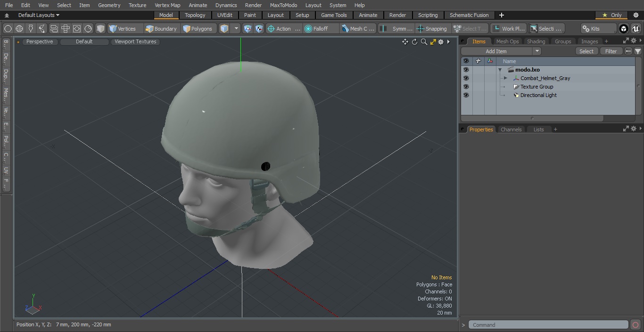Toggle the Work Plane button
Image resolution: width=644 pixels, height=332 pixels.
coord(508,29)
